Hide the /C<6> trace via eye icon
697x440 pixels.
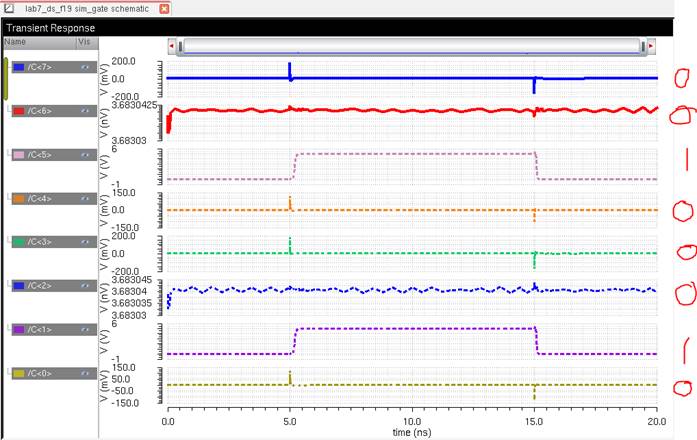86,111
